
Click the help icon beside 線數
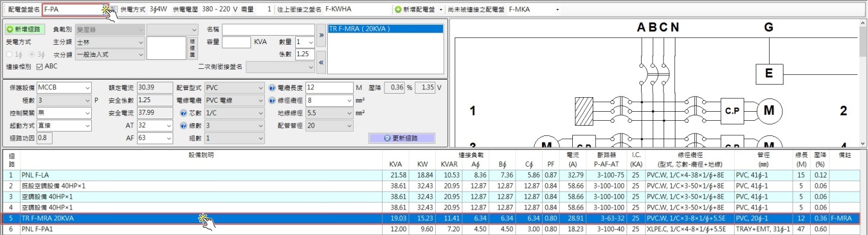183,126
